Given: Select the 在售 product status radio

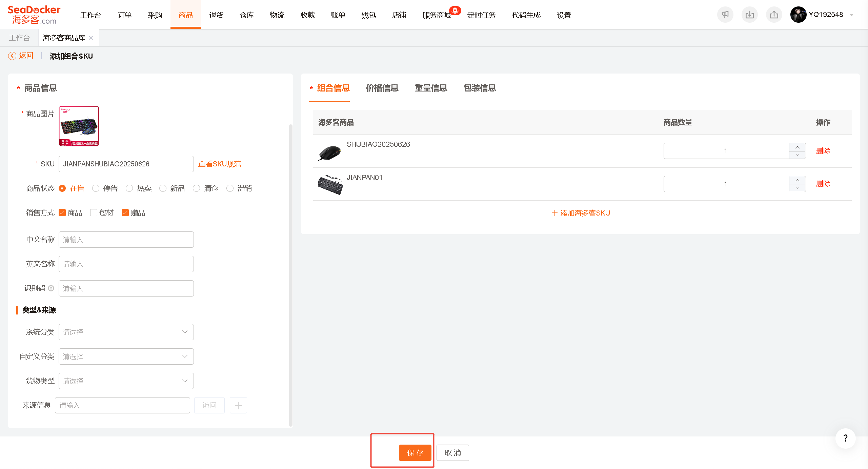Looking at the screenshot, I should click(62, 188).
